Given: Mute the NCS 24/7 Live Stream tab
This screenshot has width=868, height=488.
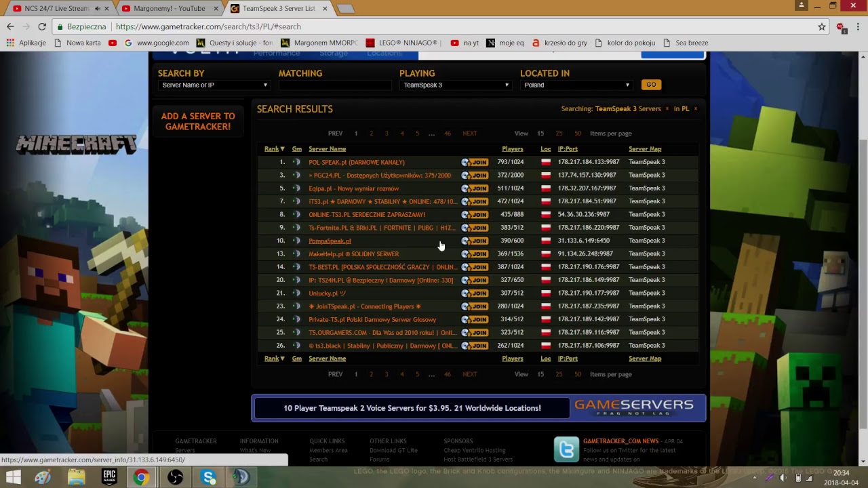Looking at the screenshot, I should (x=98, y=9).
